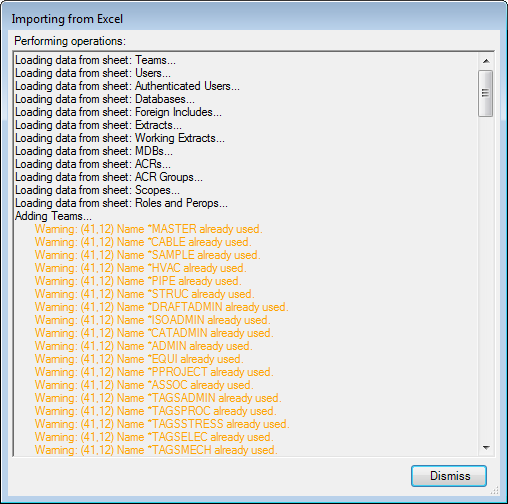Select the 'Loading data from sheet: Databases...' line
Image resolution: width=508 pixels, height=504 pixels.
[105, 99]
